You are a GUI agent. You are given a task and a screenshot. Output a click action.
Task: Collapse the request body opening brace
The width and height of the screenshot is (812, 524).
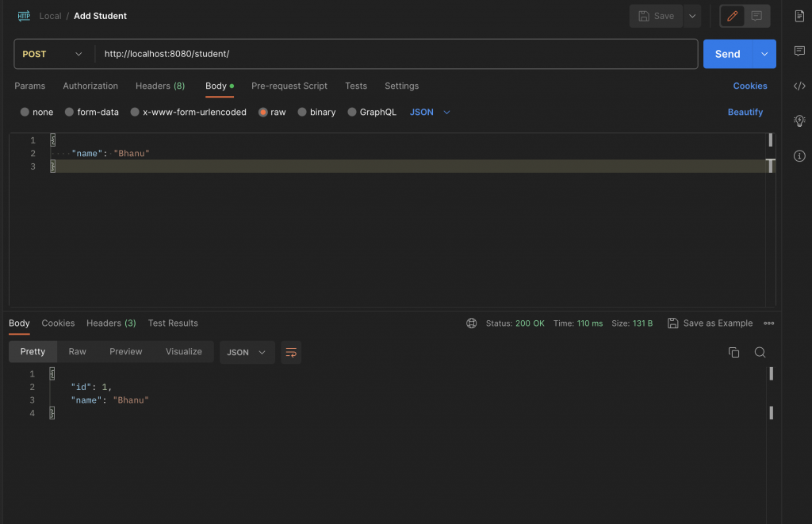pos(52,140)
